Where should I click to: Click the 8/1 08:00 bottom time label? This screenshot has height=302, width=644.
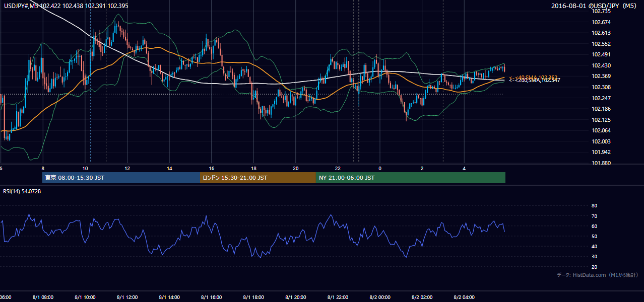click(42, 297)
